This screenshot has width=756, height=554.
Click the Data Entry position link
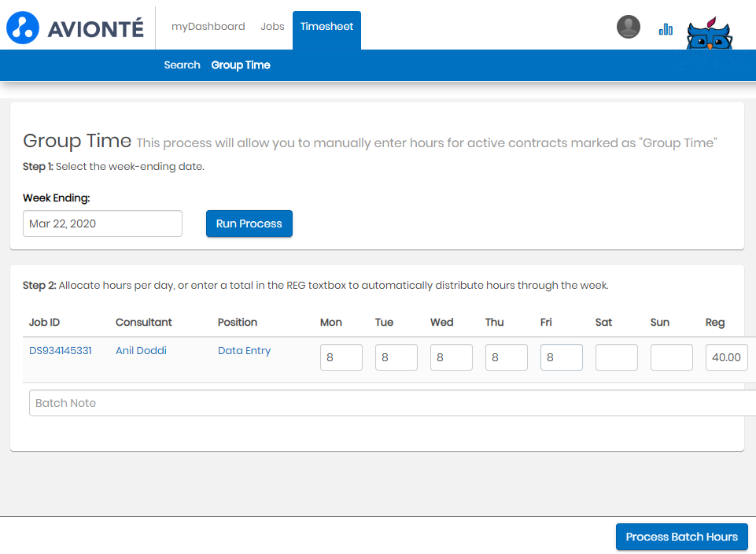tap(244, 351)
